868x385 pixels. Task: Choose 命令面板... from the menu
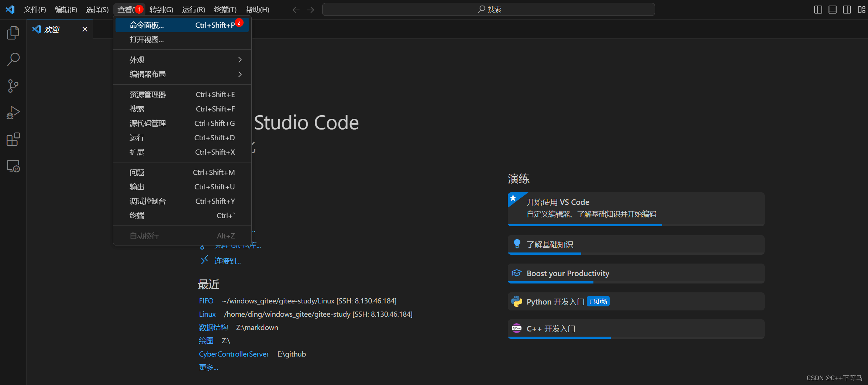(182, 25)
